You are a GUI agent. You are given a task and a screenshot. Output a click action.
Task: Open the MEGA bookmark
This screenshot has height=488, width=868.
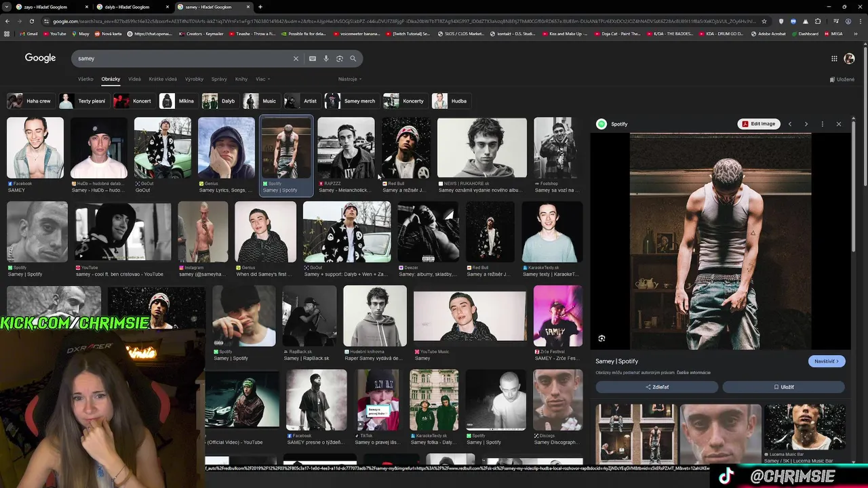tap(833, 33)
